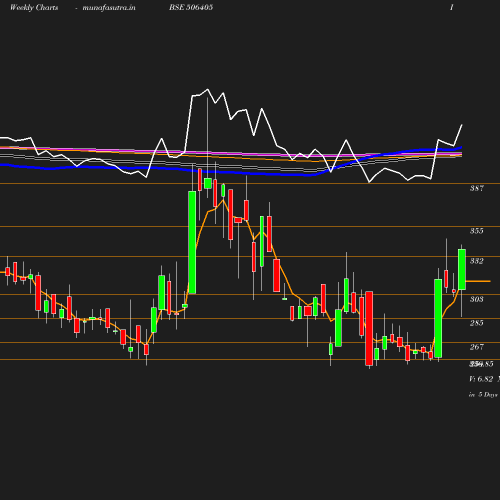Screen dimensions: 500x500
Task: Click the 303 price axis label
Action: point(477,299)
